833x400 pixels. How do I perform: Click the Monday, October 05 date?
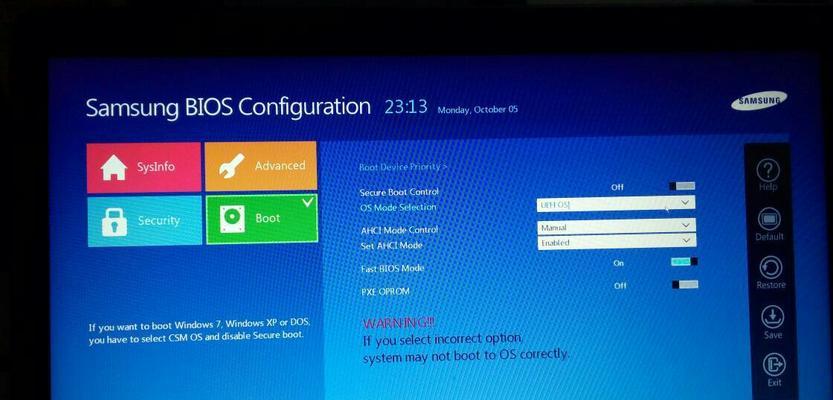tap(477, 110)
